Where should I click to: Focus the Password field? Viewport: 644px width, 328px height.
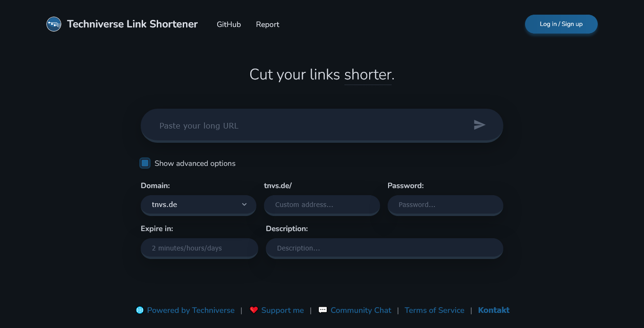[445, 205]
